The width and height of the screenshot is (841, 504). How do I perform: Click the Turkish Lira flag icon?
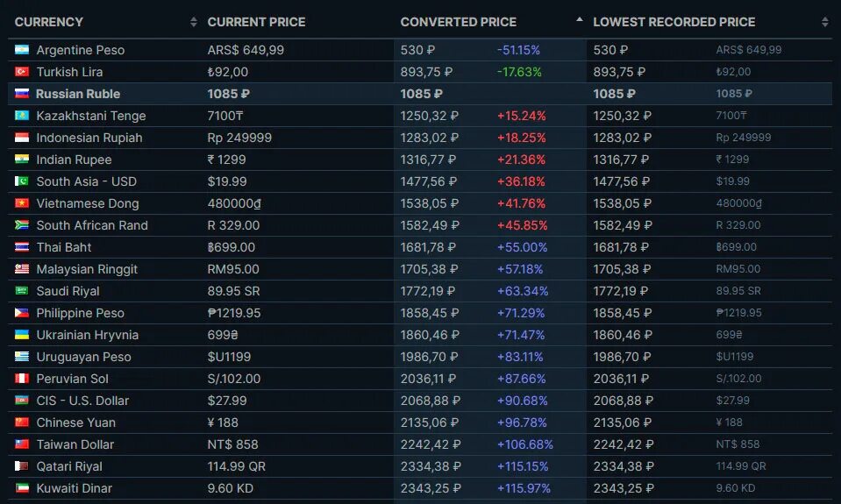pos(21,72)
